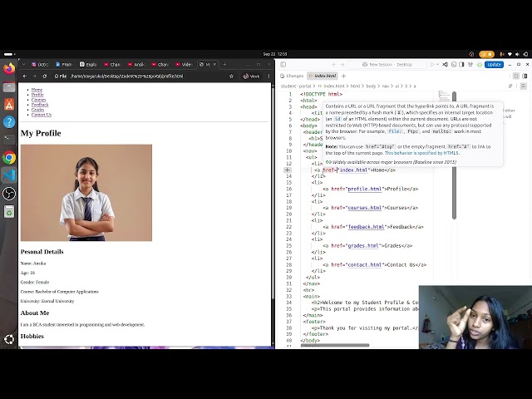The width and height of the screenshot is (532, 399).
Task: Bookmark this page with the star icon
Action: (231, 76)
